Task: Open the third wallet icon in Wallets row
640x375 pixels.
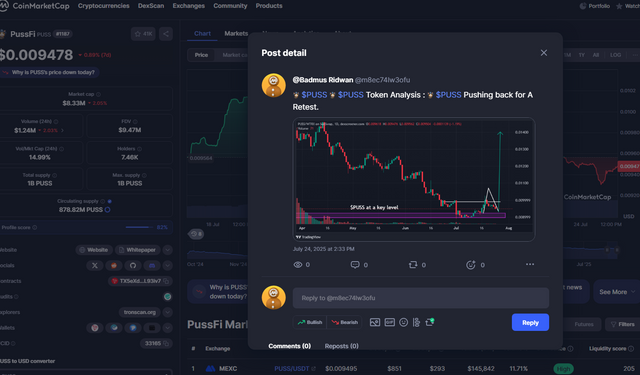Action: click(x=133, y=328)
